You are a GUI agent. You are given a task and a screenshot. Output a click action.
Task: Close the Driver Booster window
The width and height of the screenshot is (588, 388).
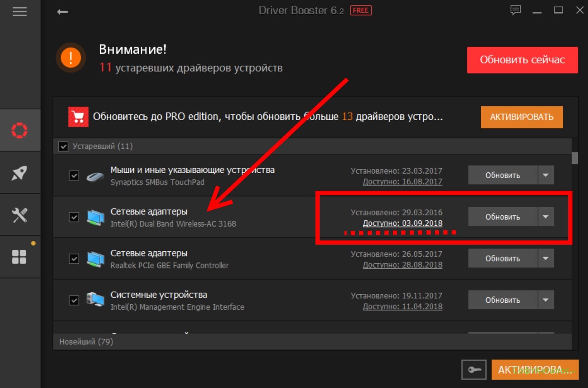click(x=580, y=11)
